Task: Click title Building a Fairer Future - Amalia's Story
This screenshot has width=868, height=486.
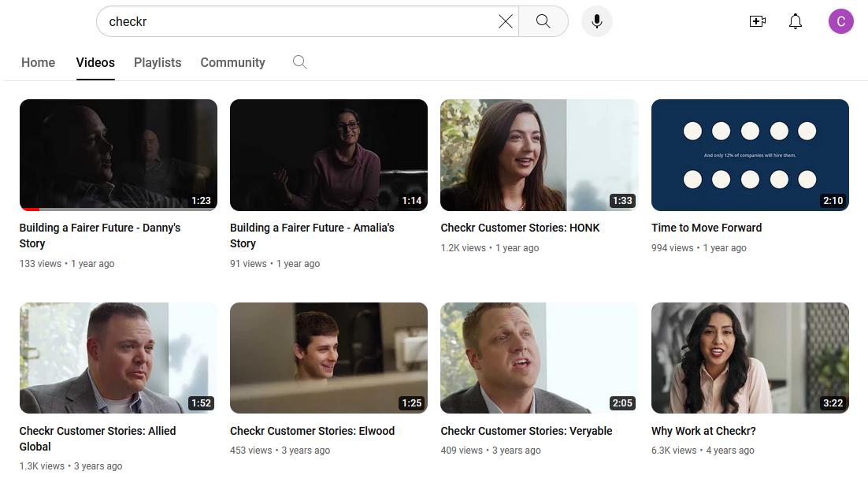Action: click(312, 236)
